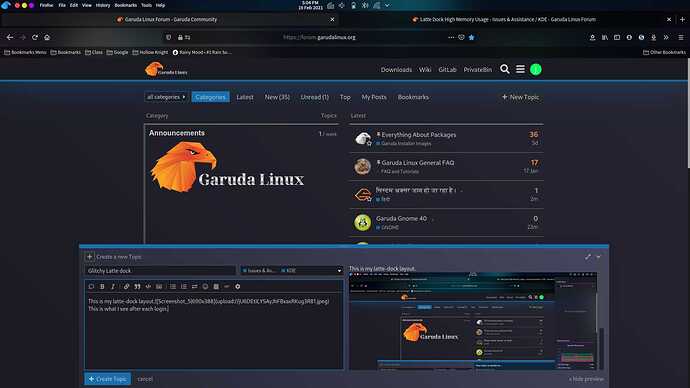Click the padlock site security icon
The image size is (690, 388).
[180, 37]
